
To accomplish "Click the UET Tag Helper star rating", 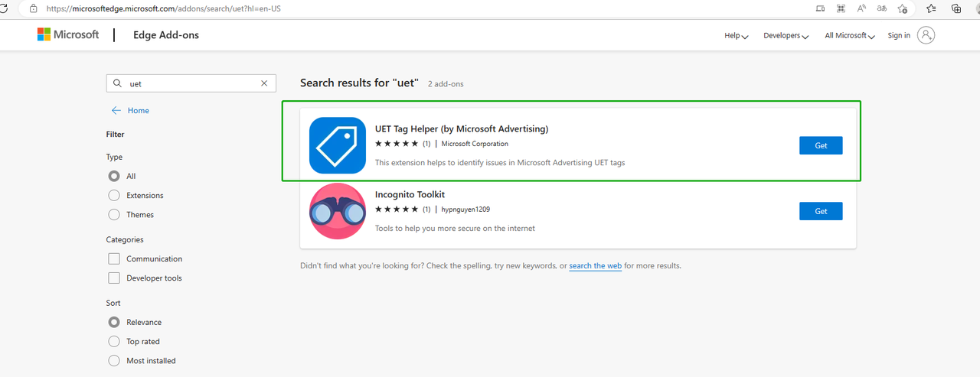I will tap(397, 144).
